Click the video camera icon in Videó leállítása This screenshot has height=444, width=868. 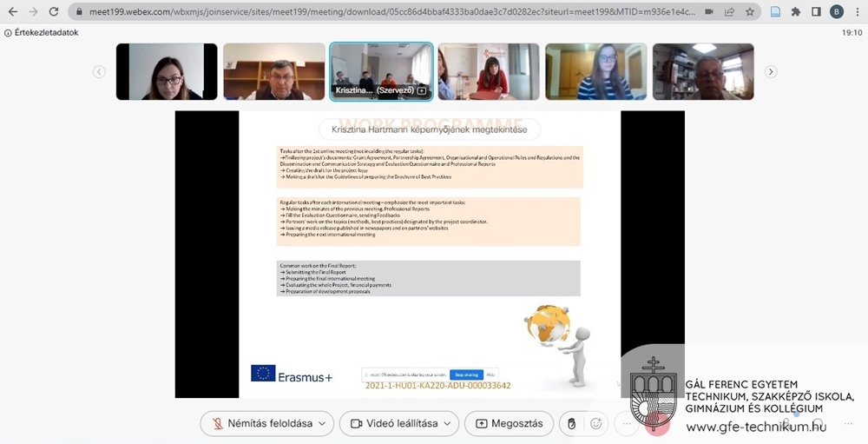click(357, 423)
